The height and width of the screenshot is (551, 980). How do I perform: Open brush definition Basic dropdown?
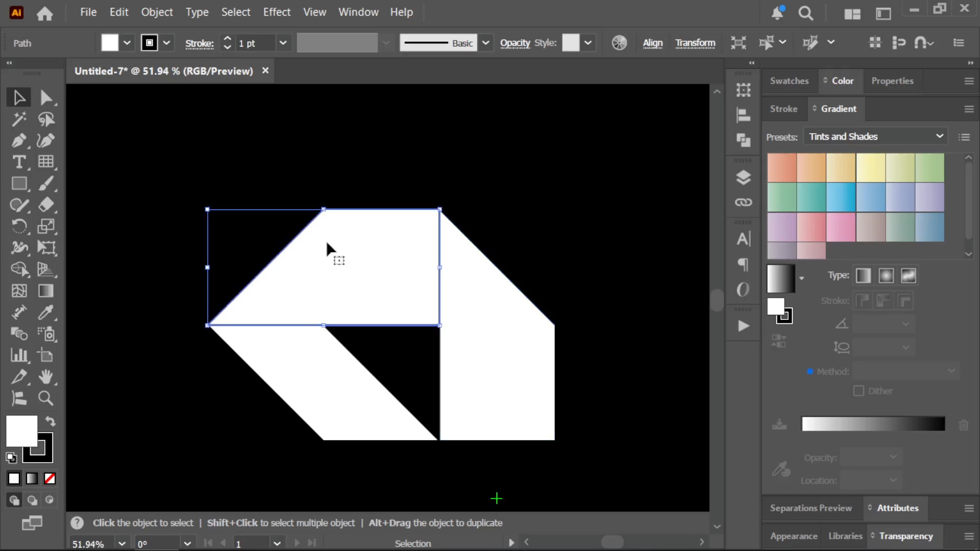(485, 43)
